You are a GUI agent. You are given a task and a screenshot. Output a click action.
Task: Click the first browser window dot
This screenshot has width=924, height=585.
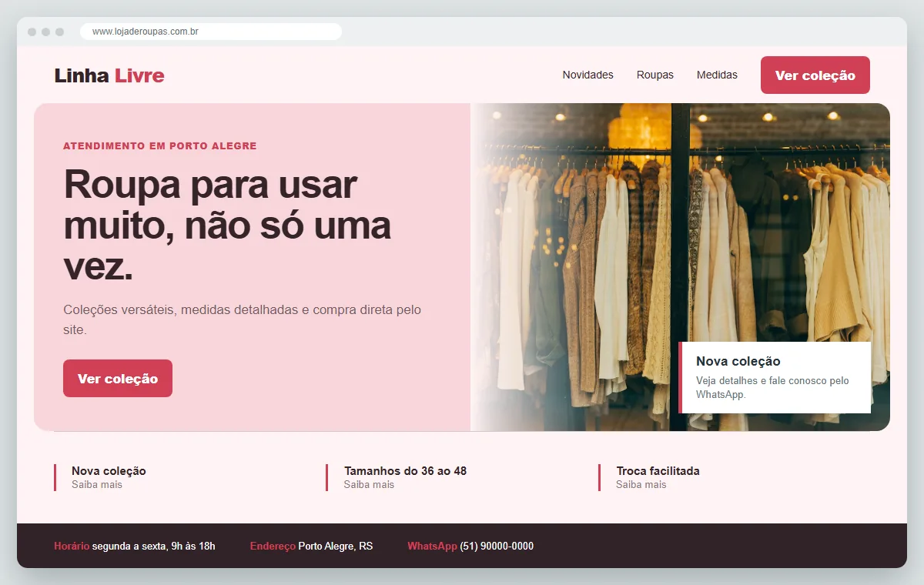pyautogui.click(x=32, y=32)
